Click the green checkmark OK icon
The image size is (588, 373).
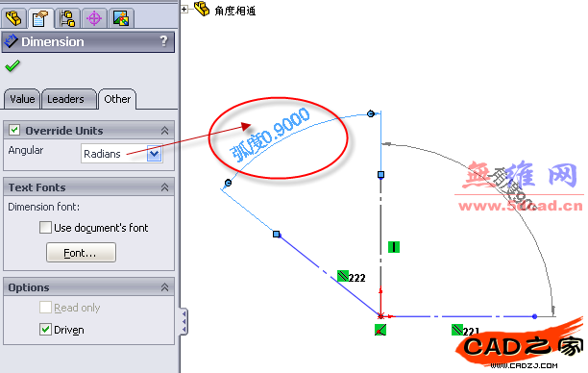pyautogui.click(x=12, y=66)
